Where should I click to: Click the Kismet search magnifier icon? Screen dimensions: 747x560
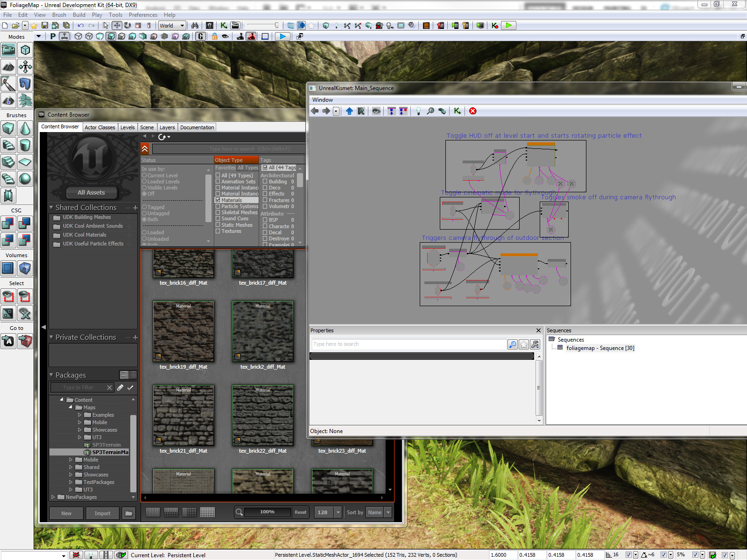(x=430, y=111)
